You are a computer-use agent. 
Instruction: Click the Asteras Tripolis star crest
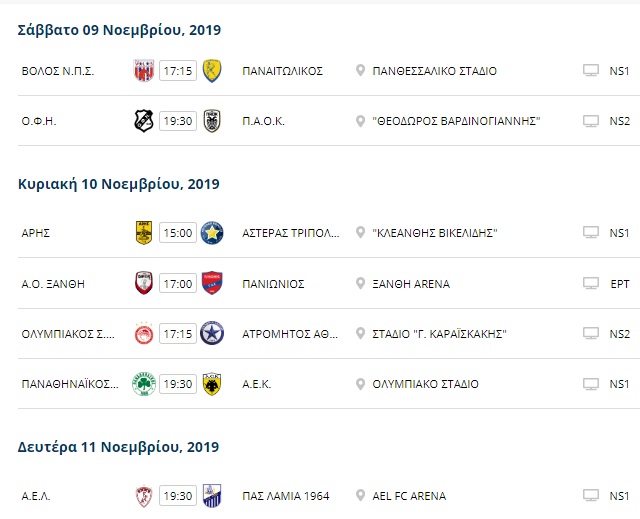212,233
